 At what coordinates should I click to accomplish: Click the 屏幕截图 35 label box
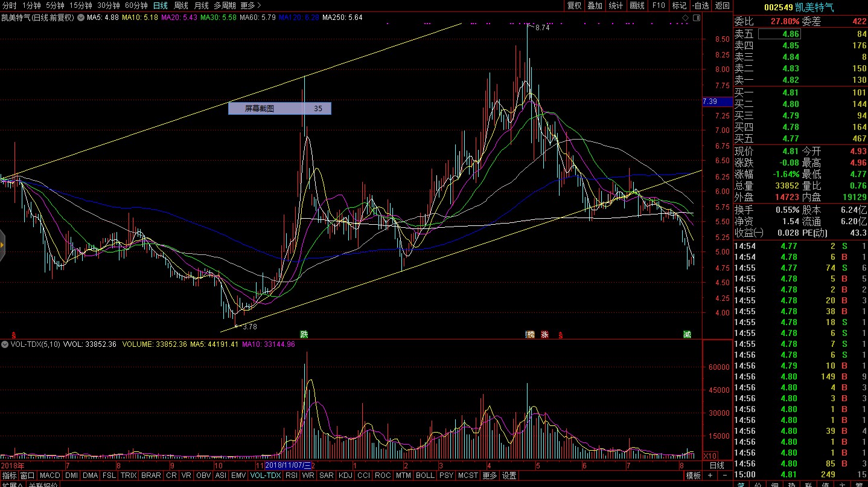coord(279,109)
